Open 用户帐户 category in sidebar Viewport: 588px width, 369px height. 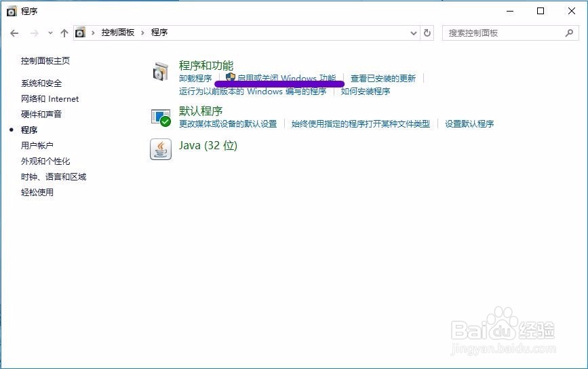(x=37, y=146)
